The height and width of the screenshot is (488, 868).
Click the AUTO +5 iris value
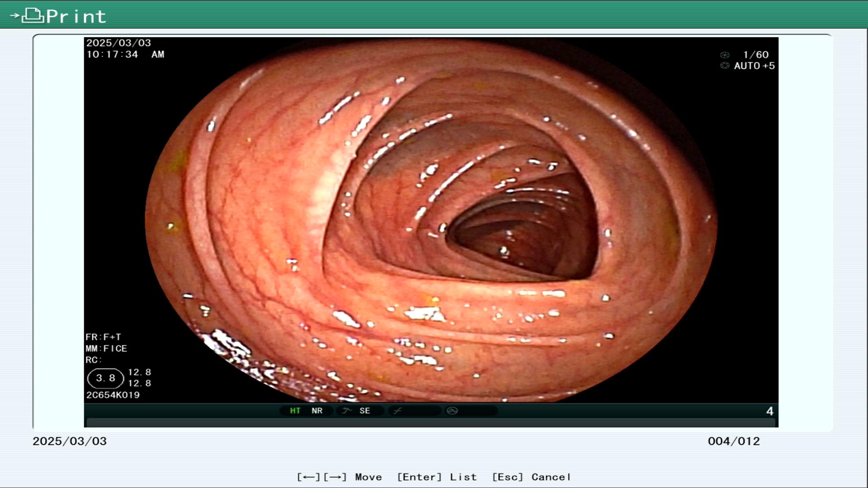coord(755,66)
